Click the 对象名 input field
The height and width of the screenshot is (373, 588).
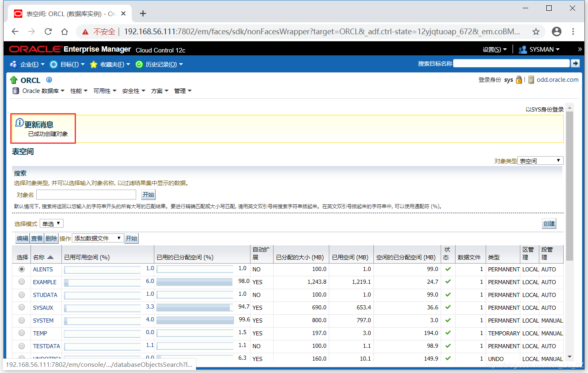click(x=86, y=195)
